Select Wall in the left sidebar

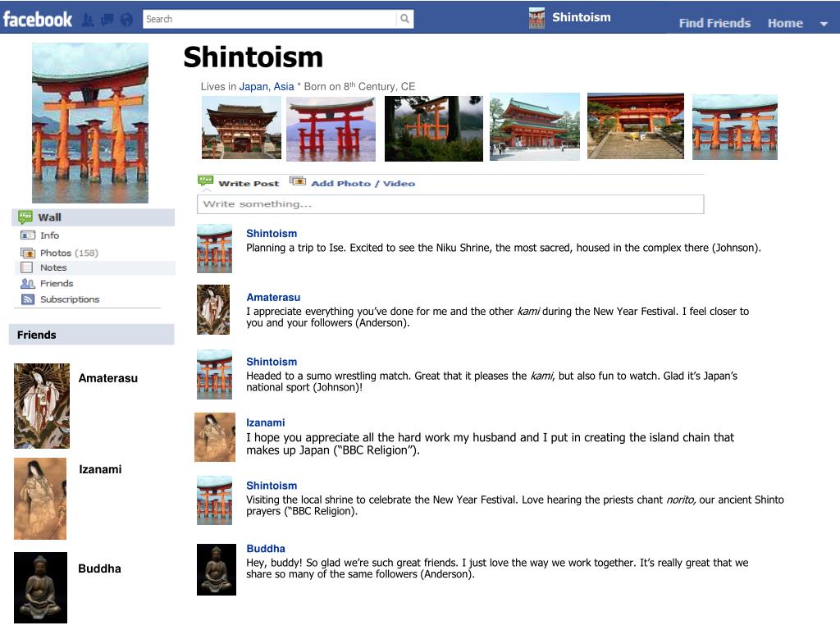coord(48,217)
